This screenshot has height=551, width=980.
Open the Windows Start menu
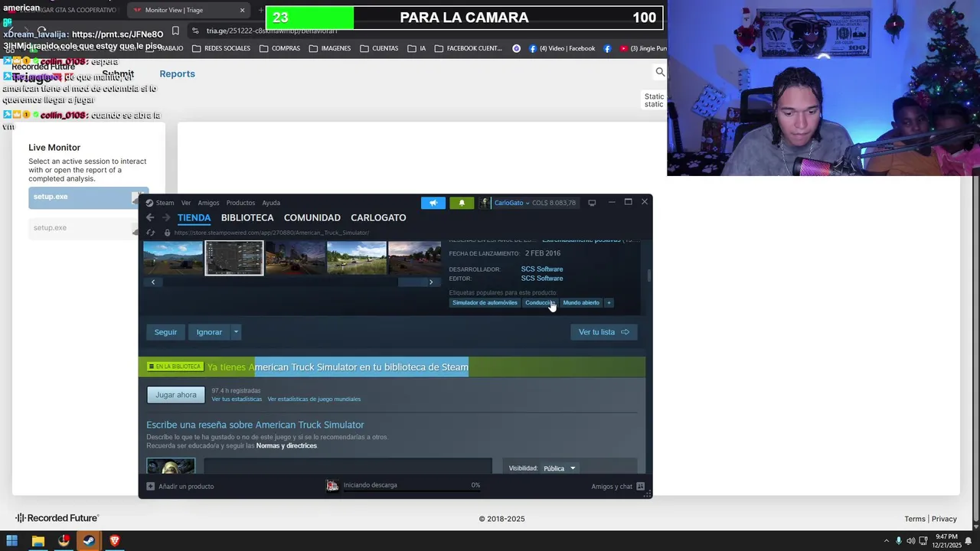click(11, 541)
